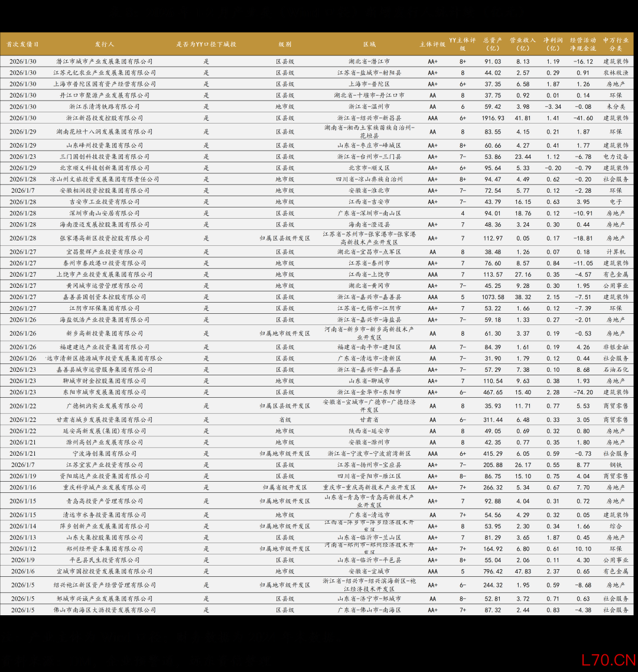Click issuer 宣城市国控投资发展集团有限公司
The width and height of the screenshot is (638, 672).
(x=105, y=572)
